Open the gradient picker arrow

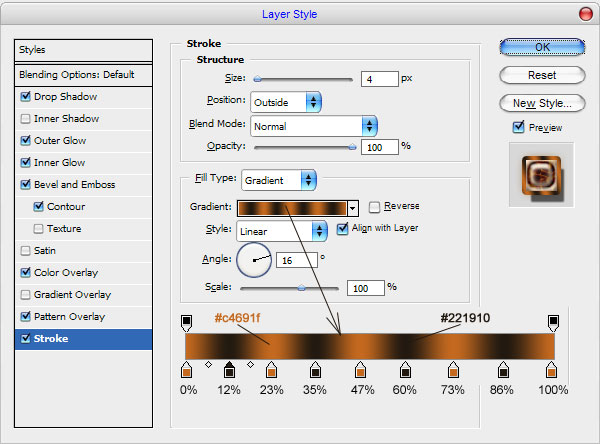pyautogui.click(x=353, y=209)
